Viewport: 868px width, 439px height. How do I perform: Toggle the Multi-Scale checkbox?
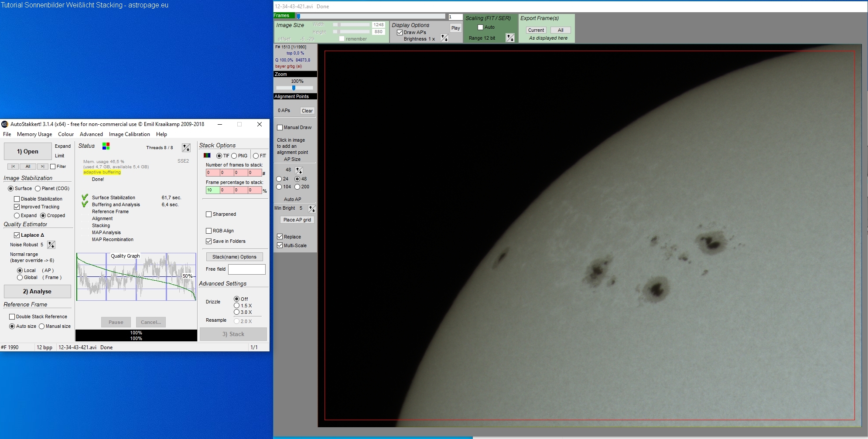(280, 245)
